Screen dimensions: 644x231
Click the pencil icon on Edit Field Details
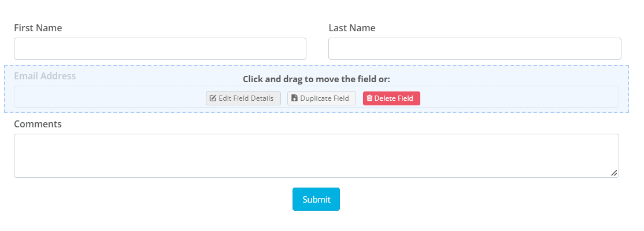point(213,98)
